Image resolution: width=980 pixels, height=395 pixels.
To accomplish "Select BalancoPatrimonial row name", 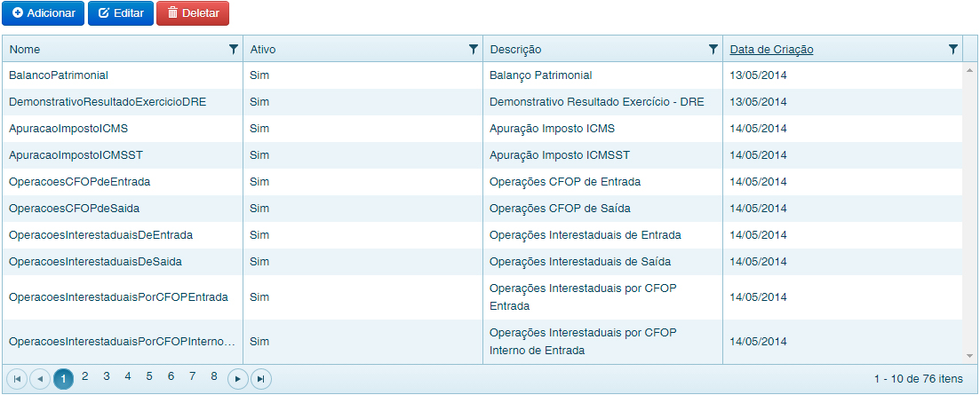I will [59, 75].
